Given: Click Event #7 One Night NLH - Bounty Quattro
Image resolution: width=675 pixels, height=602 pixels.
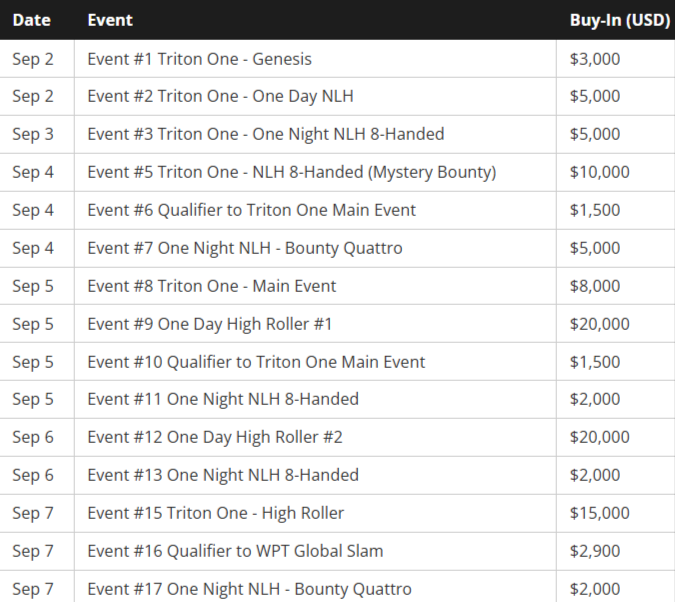Looking at the screenshot, I should click(244, 249).
